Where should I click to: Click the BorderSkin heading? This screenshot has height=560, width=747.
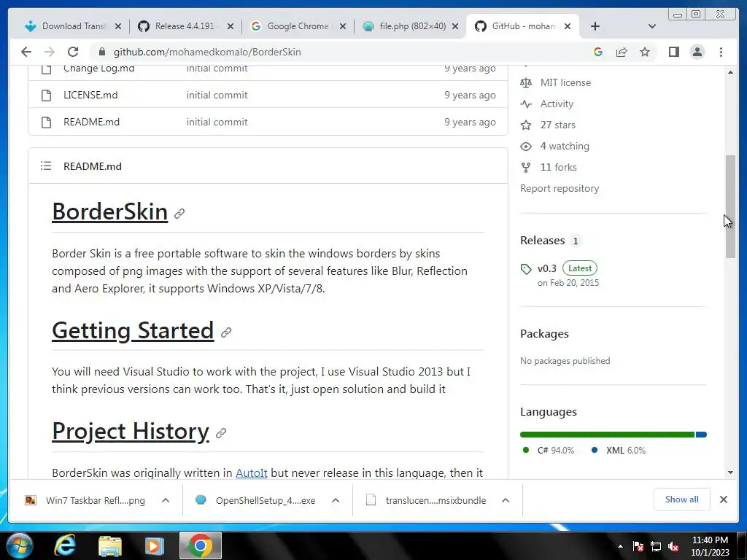(110, 211)
